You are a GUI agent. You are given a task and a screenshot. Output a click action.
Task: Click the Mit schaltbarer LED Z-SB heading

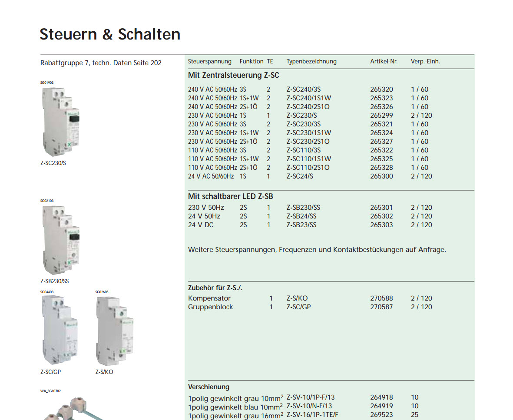pyautogui.click(x=230, y=196)
